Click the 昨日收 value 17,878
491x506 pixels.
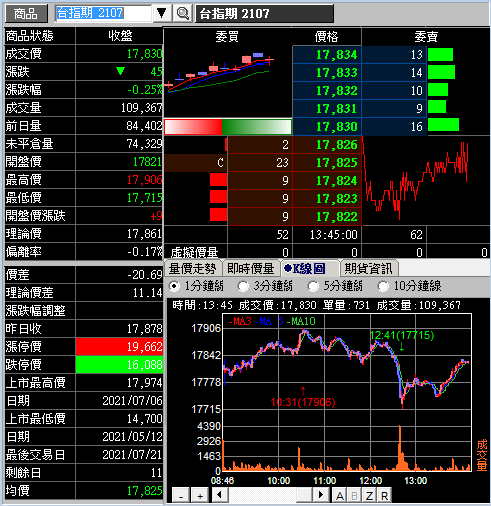[x=144, y=329]
